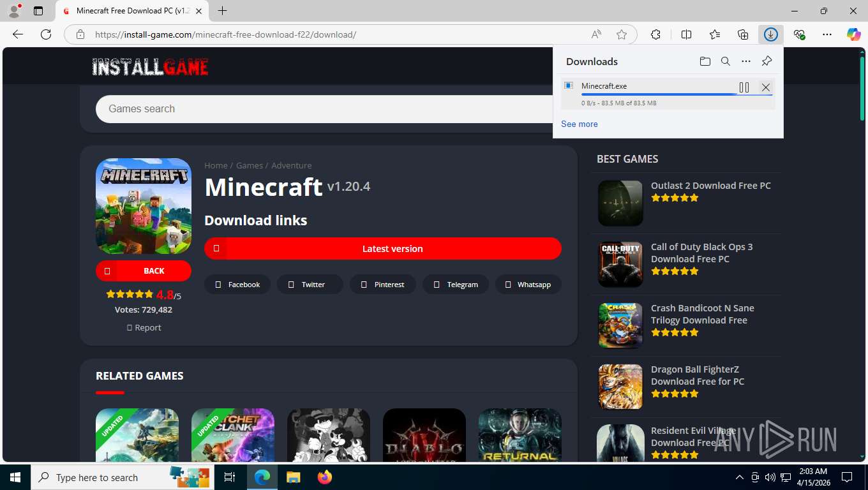Open File Explorer from taskbar
Image resolution: width=868 pixels, height=490 pixels.
point(293,477)
